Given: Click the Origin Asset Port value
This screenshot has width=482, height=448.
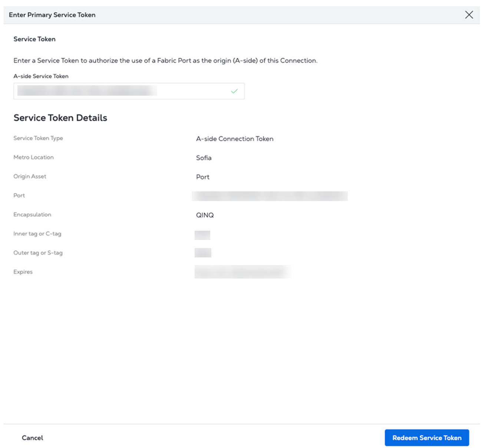Looking at the screenshot, I should 202,177.
